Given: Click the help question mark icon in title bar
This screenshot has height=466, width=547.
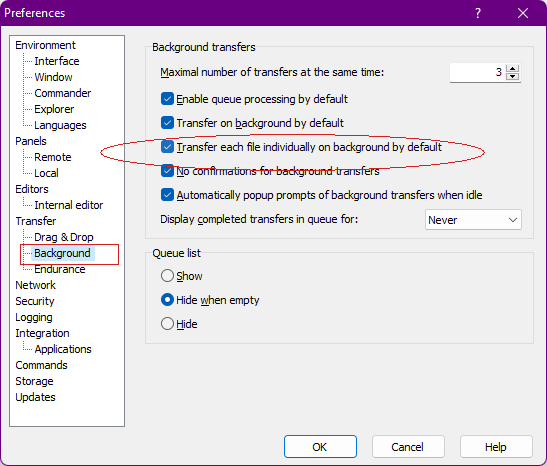Looking at the screenshot, I should tap(478, 13).
